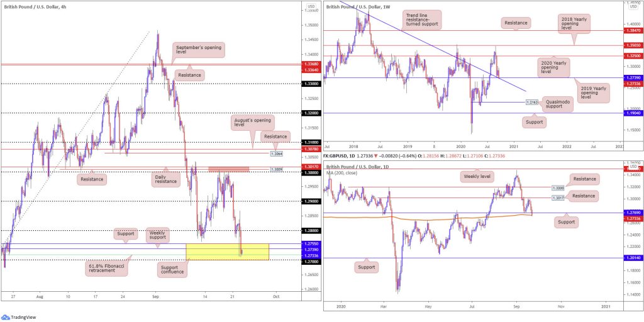Click the Resistance callout beside August's opening level
This screenshot has width=644, height=322.
(x=275, y=136)
